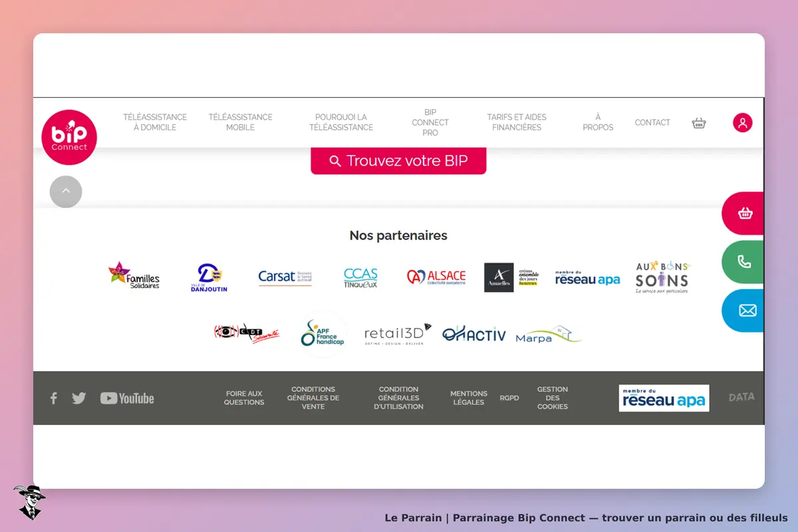Open the Facebook icon in footer
The height and width of the screenshot is (532, 798).
point(54,398)
